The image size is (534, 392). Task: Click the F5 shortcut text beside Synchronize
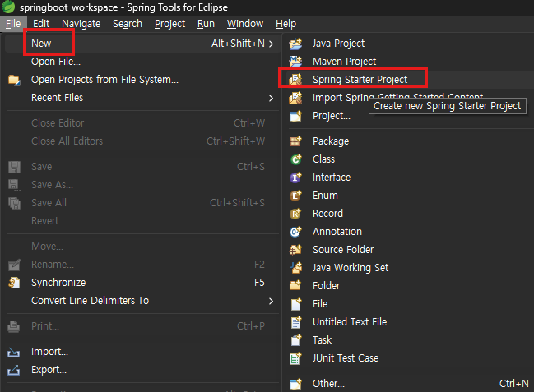259,283
